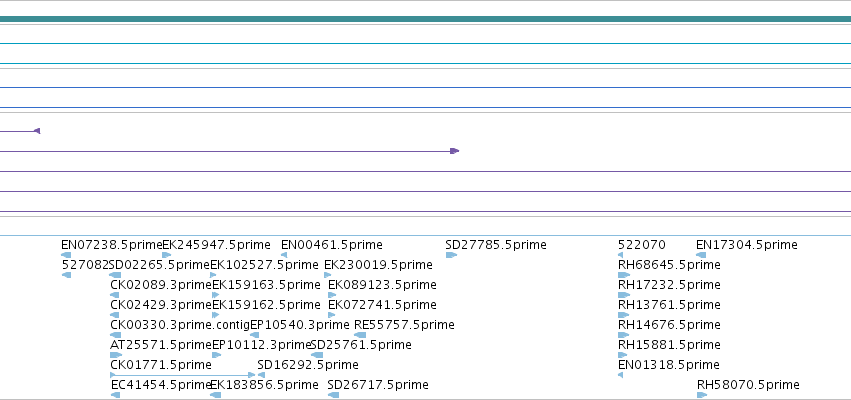Open the CK00330.3prime.contig label
The image size is (851, 400).
tap(180, 325)
